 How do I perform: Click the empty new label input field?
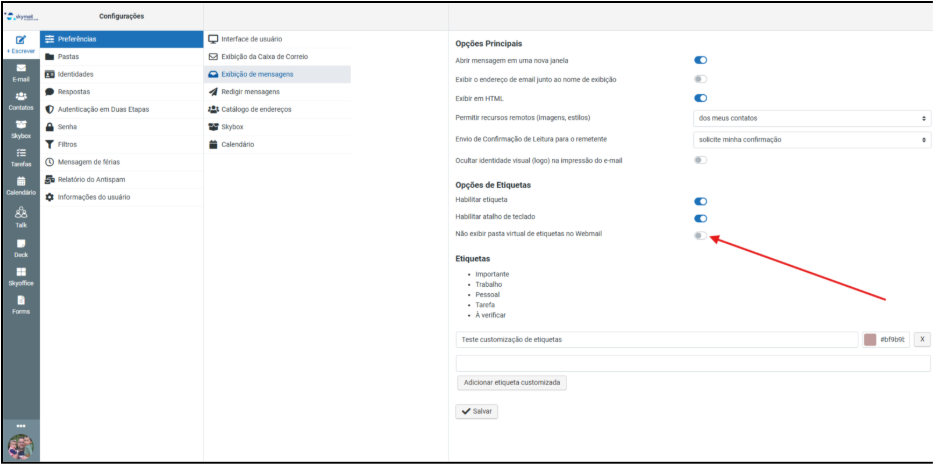coord(692,363)
